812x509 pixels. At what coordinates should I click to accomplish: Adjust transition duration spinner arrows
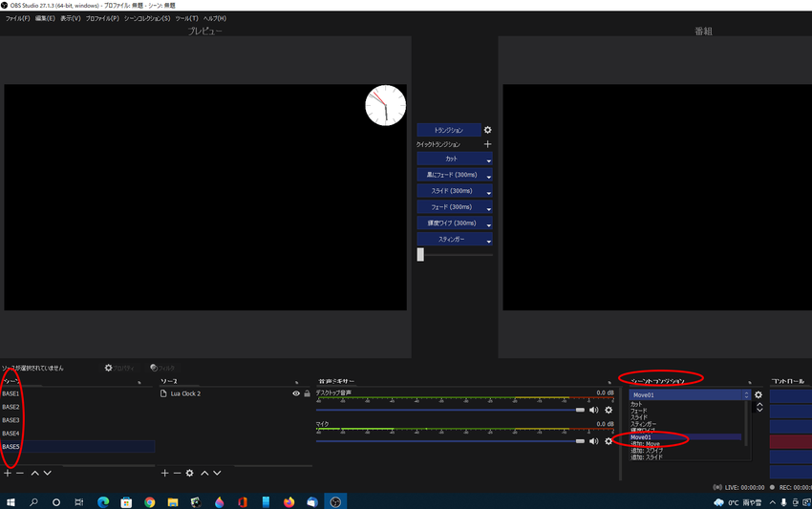pyautogui.click(x=759, y=408)
